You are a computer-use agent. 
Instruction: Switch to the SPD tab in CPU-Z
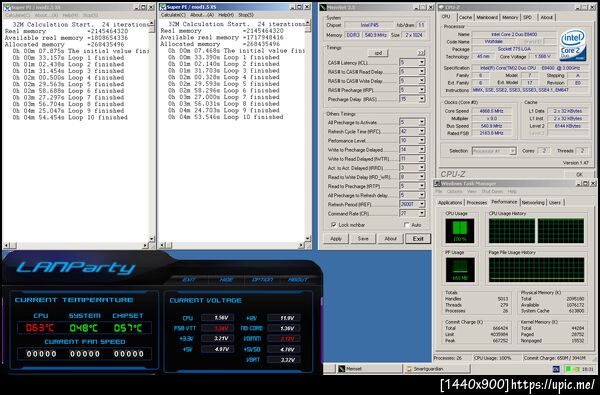pos(527,17)
